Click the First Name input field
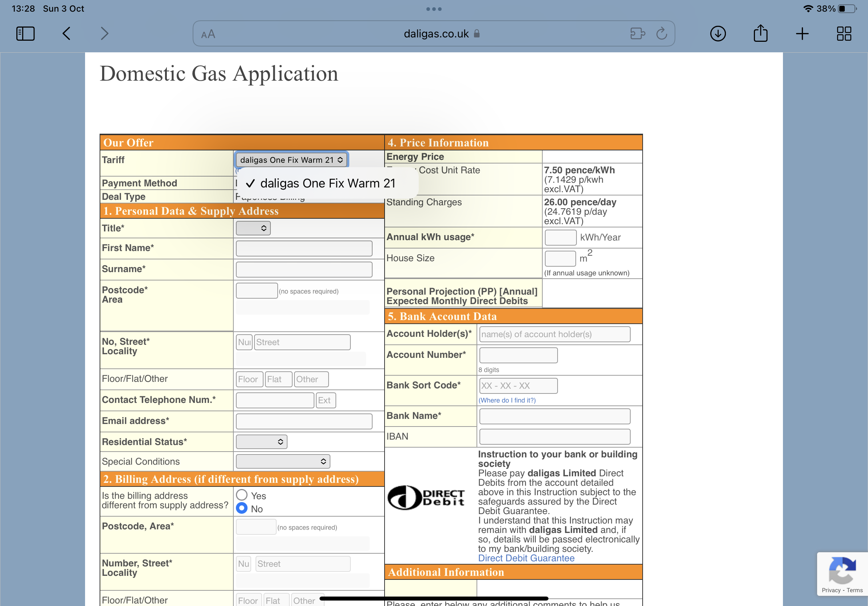Viewport: 868px width, 606px height. [304, 248]
